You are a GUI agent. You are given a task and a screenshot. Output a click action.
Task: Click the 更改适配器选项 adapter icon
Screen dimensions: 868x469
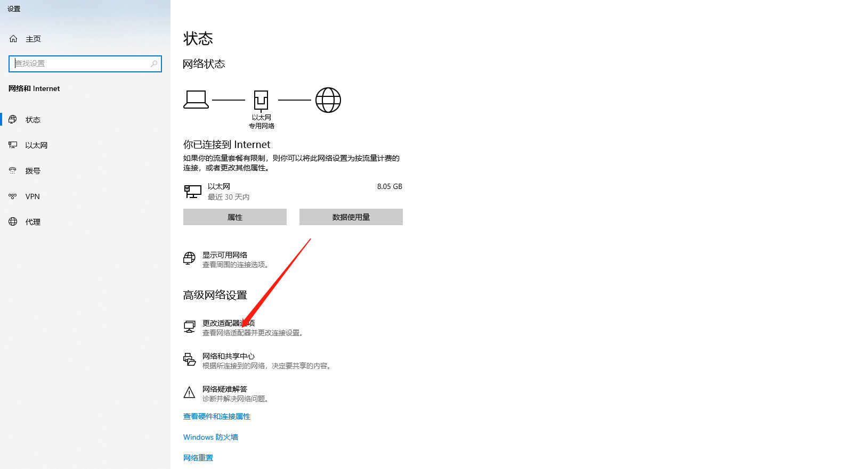pyautogui.click(x=189, y=327)
